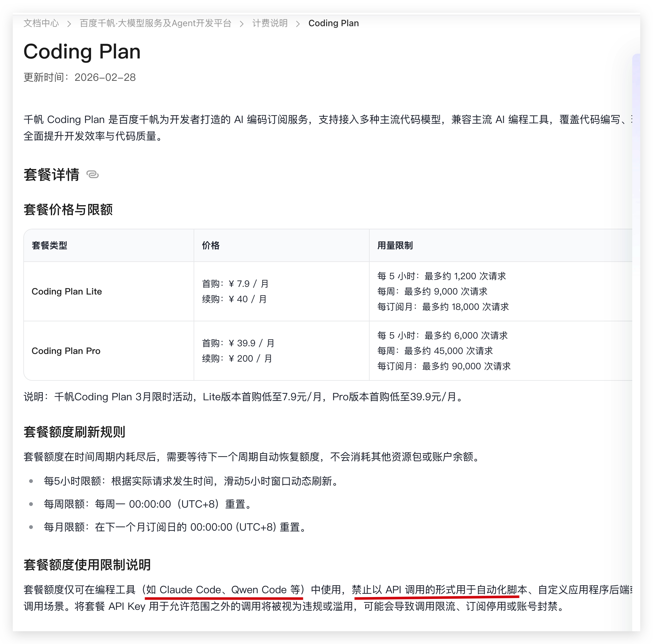Screen dimensions: 653x644
Task: Click the 套餐价格与限额 heading
Action: 68,210
